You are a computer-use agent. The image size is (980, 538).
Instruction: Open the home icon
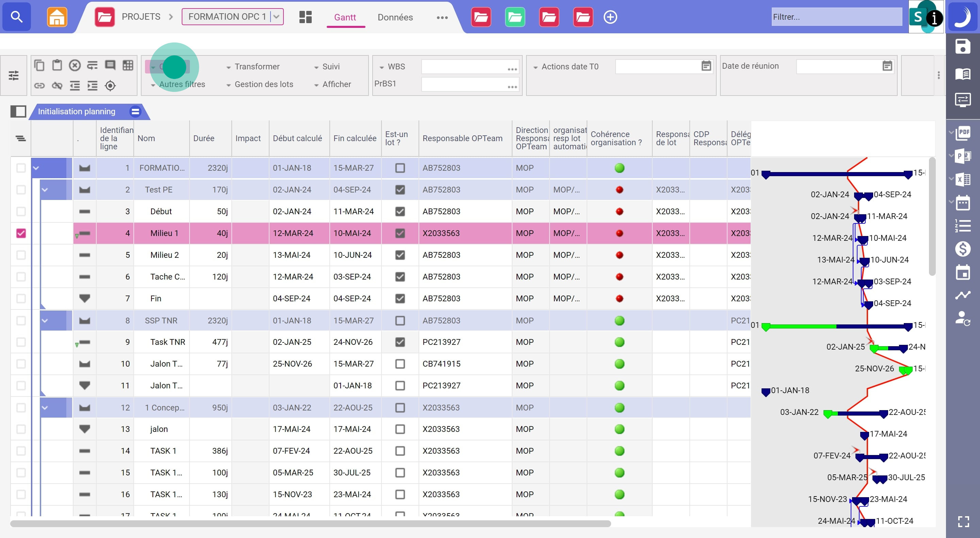(x=57, y=17)
